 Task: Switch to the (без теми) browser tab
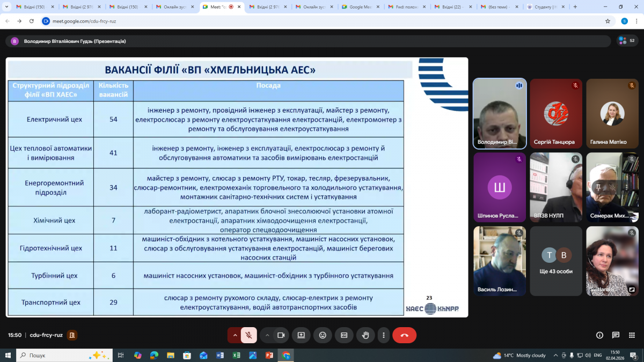click(500, 7)
